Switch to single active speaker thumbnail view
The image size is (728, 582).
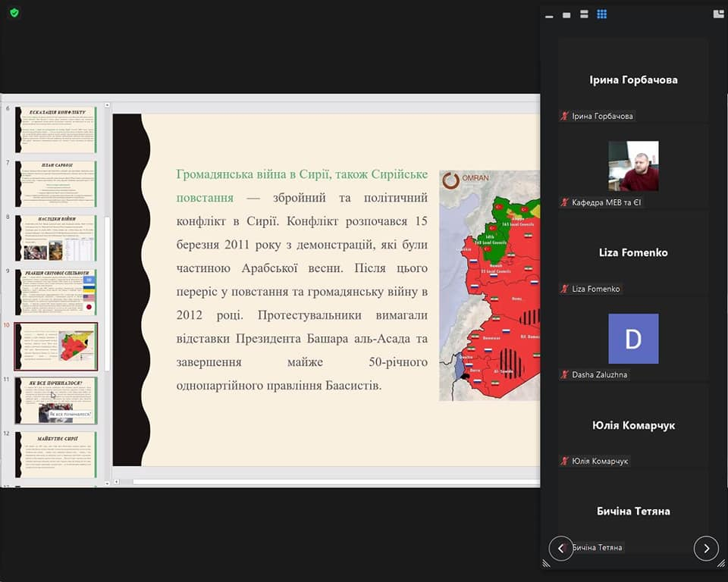566,14
